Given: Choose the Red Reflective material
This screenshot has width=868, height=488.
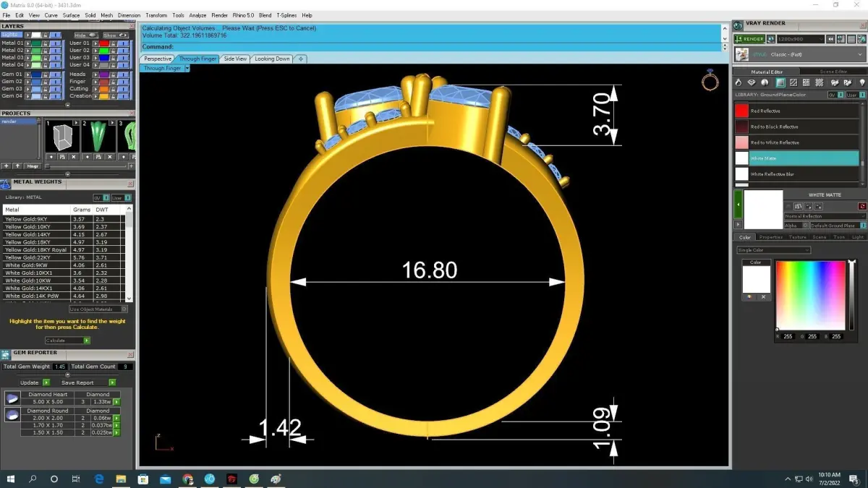Looking at the screenshot, I should (x=798, y=111).
